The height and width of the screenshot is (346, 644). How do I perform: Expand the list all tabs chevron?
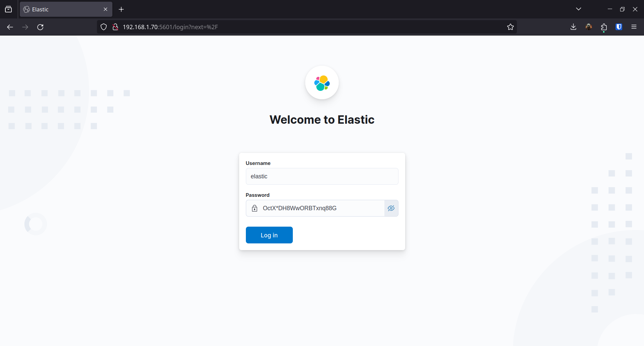578,9
